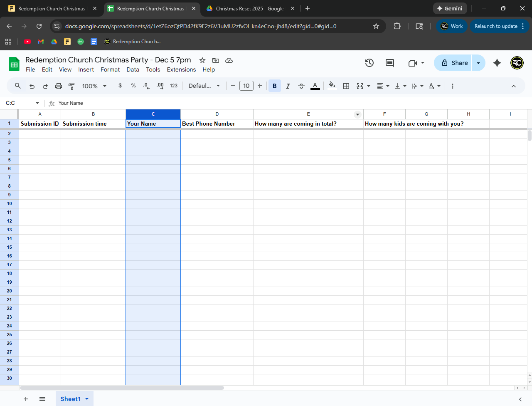Open the font family dropdown
This screenshot has height=406, width=532.
pos(204,86)
